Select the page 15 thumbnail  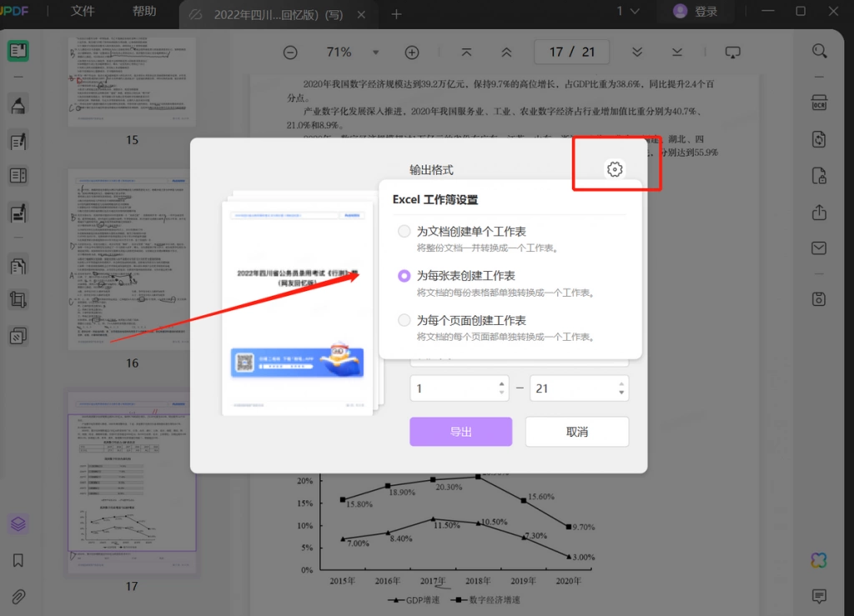tap(131, 83)
